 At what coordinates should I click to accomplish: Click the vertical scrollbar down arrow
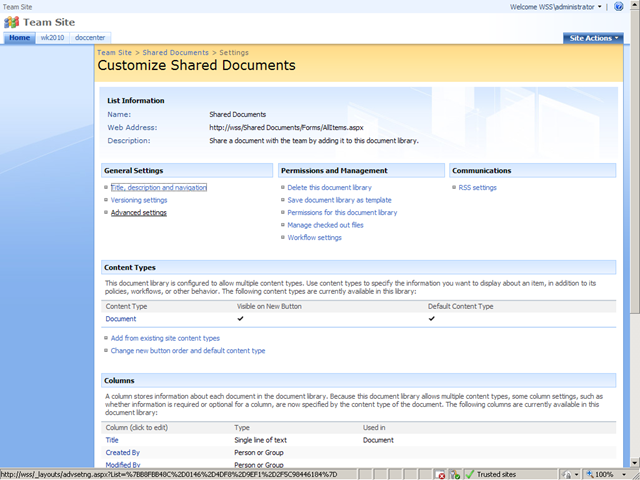[635, 463]
